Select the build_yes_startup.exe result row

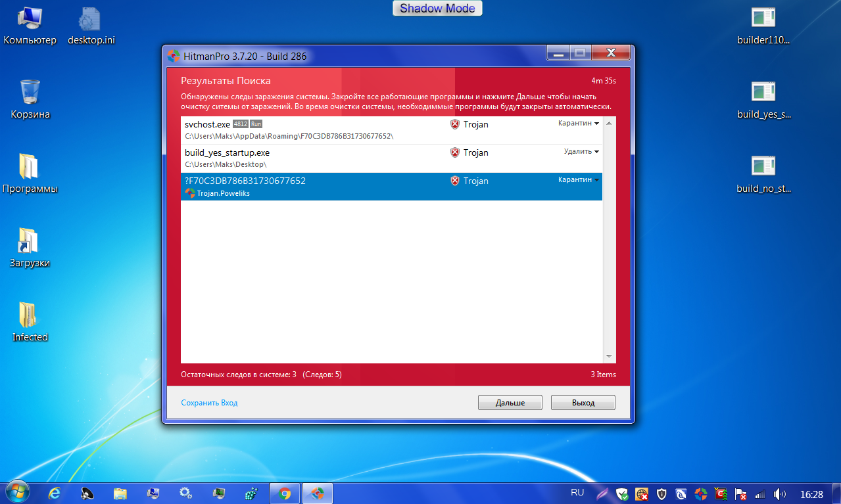point(392,158)
